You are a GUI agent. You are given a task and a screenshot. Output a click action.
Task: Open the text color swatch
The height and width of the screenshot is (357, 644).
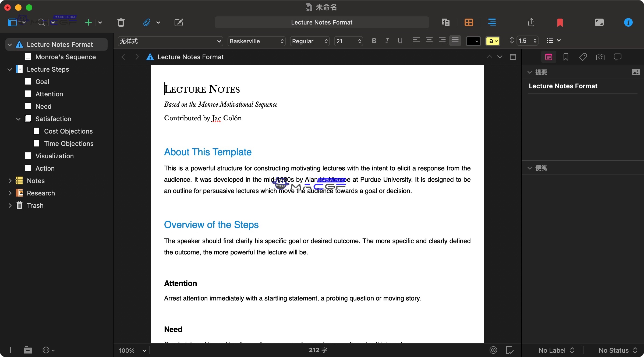pyautogui.click(x=473, y=41)
